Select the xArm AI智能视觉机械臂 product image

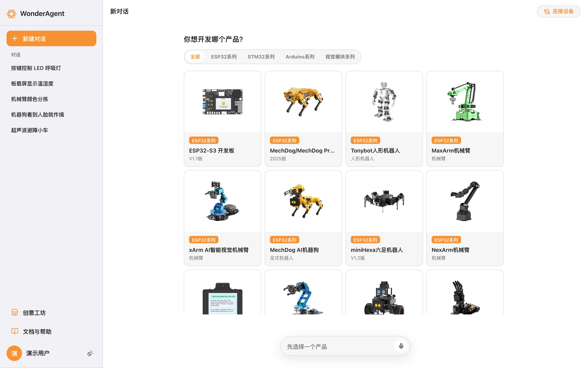click(222, 201)
